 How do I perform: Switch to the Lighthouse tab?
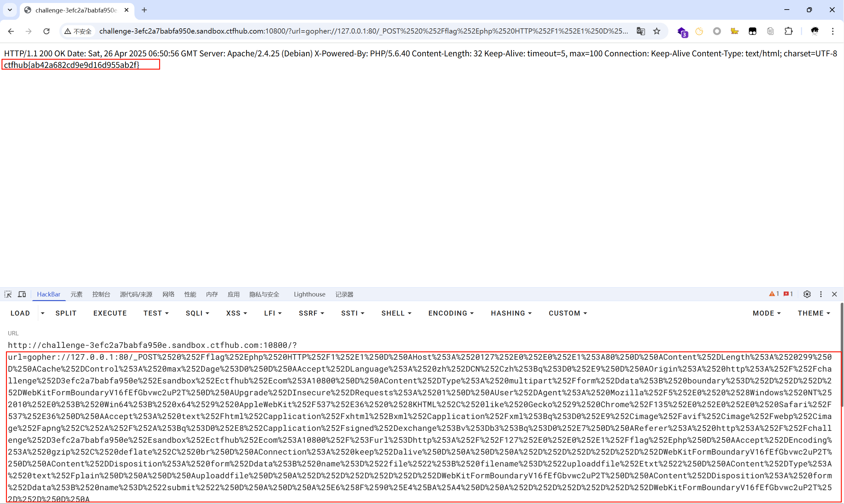coord(309,294)
